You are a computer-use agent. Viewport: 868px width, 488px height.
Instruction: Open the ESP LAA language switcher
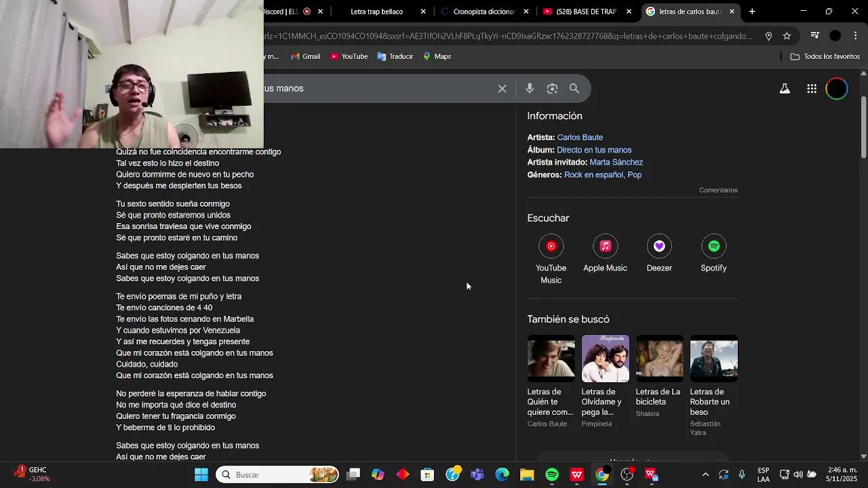point(764,474)
